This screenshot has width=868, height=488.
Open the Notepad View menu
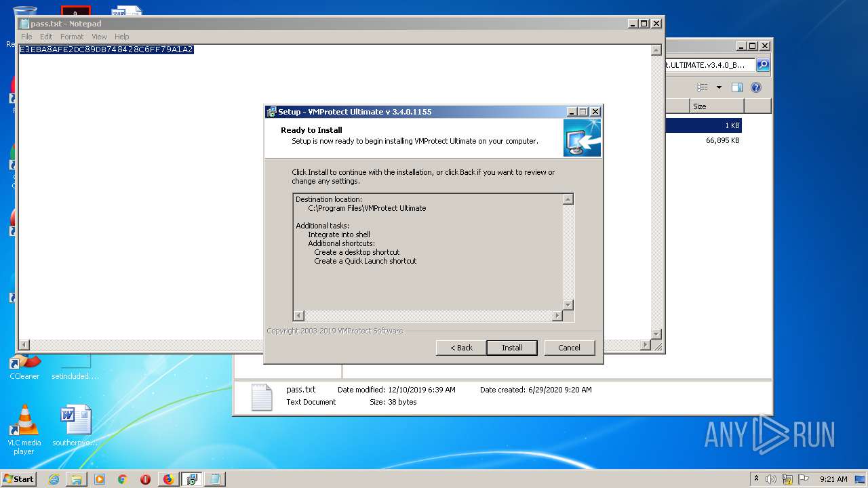click(99, 37)
